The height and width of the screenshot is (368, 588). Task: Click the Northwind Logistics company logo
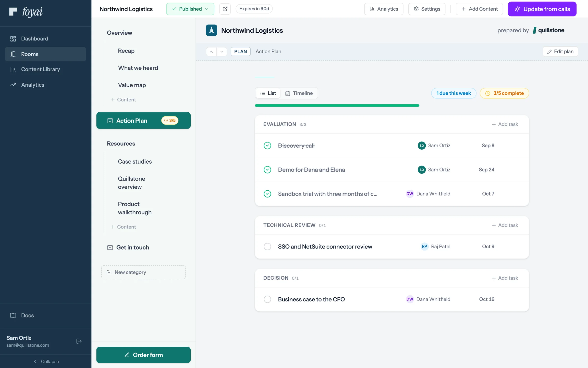tap(211, 30)
